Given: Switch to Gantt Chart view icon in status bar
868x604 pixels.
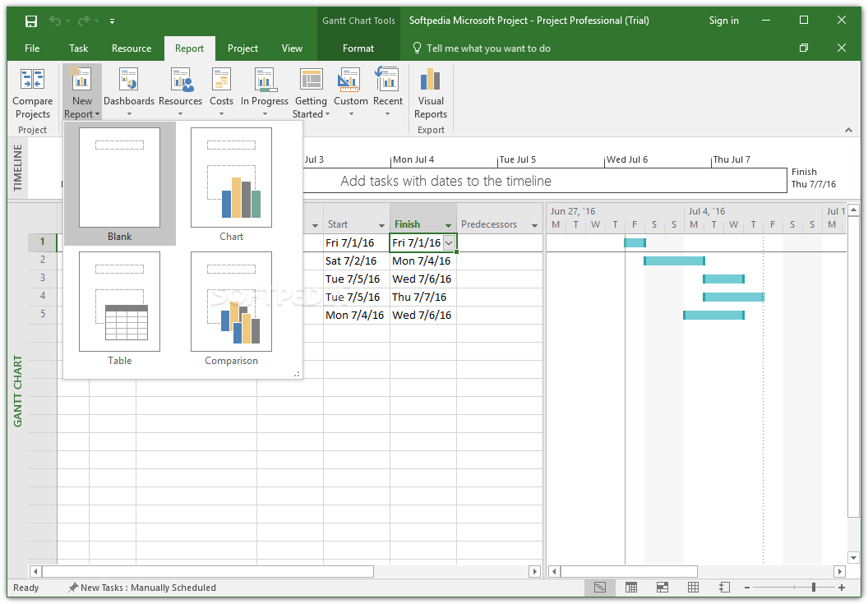Looking at the screenshot, I should [599, 588].
